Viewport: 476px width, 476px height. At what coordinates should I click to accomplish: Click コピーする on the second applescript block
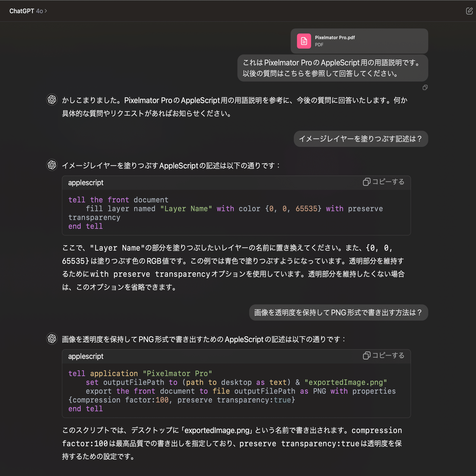pos(388,356)
